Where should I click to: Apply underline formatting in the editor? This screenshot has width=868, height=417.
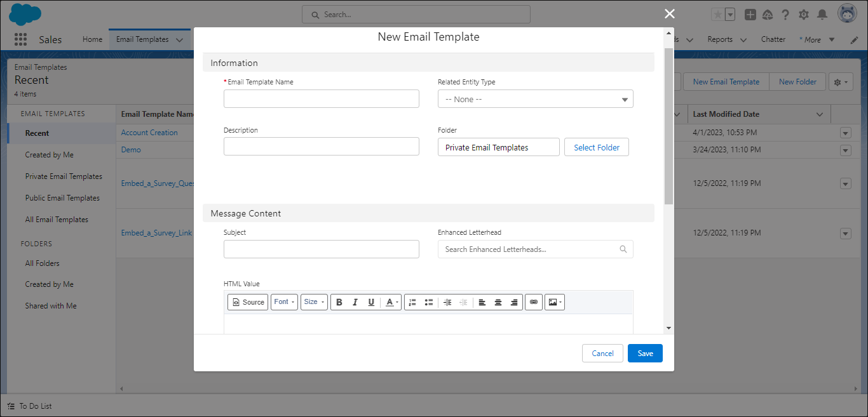(371, 301)
